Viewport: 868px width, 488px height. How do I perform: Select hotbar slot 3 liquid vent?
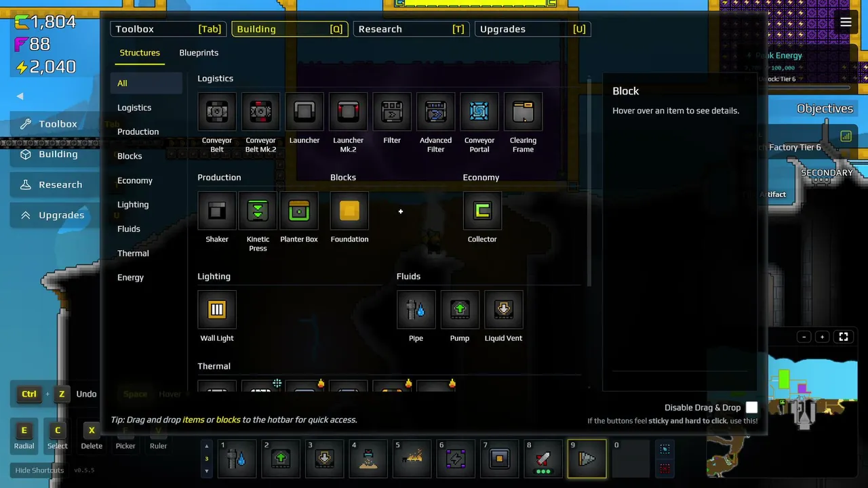click(324, 459)
